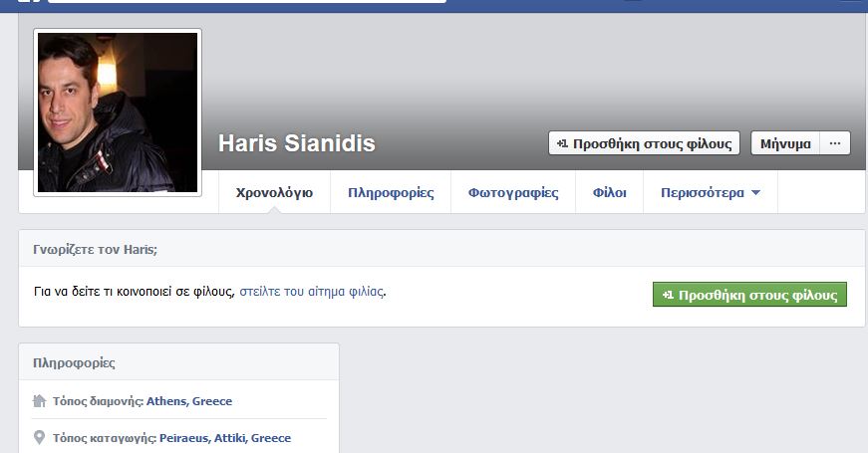Screen dimensions: 868x453
Task: Open the three-dots more options button
Action: pyautogui.click(x=835, y=143)
